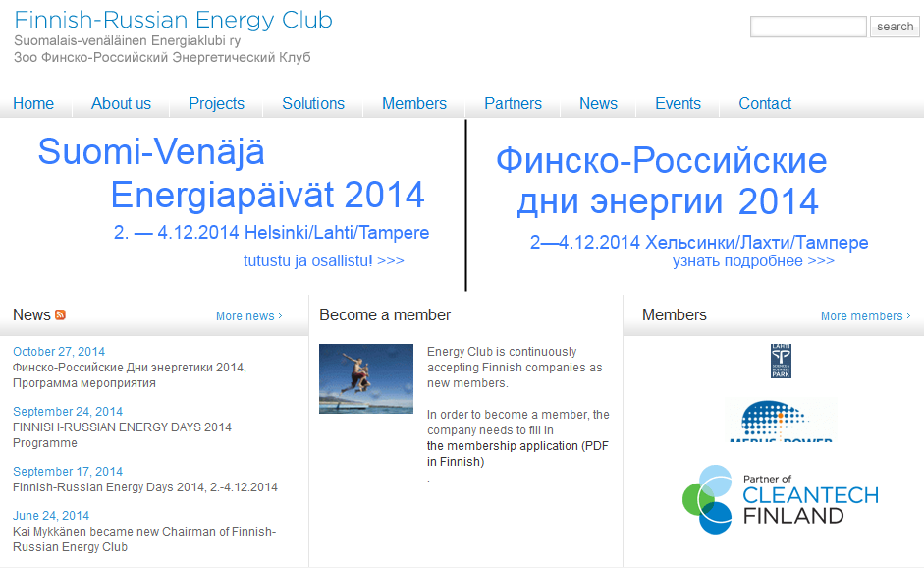The image size is (924, 569).
Task: Open the Lahti Science & Business Park logo
Action: pyautogui.click(x=781, y=361)
